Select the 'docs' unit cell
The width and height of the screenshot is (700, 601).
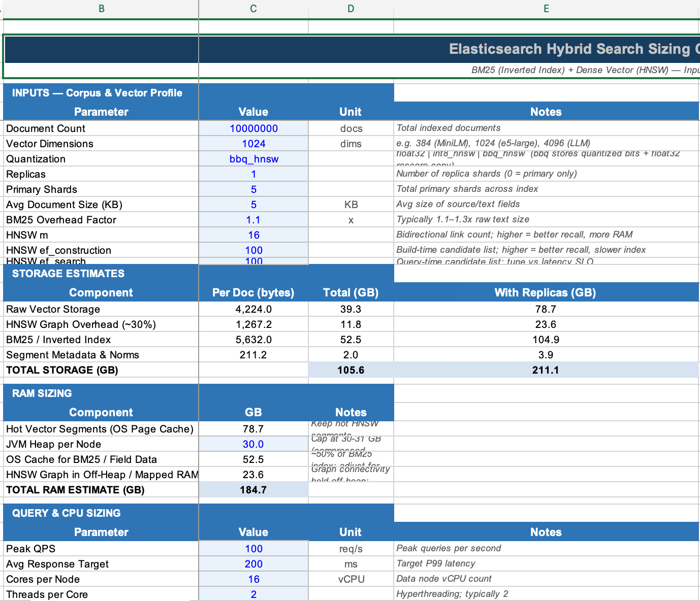tap(351, 128)
